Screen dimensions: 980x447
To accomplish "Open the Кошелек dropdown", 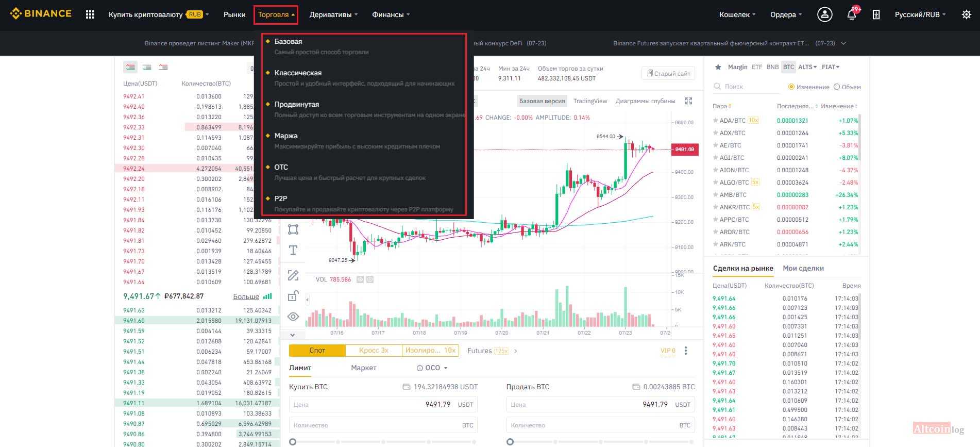I will (x=737, y=14).
